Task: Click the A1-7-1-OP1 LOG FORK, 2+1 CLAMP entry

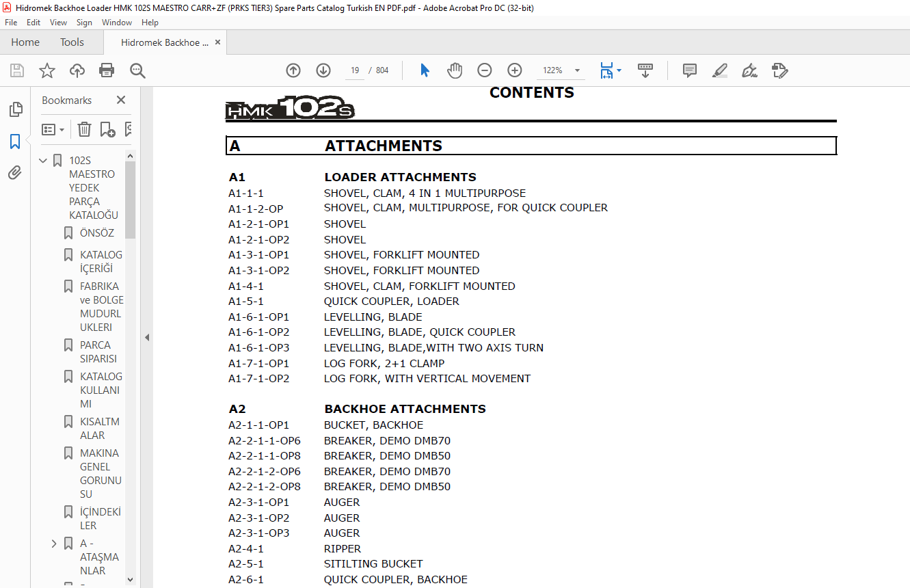Action: tap(336, 364)
